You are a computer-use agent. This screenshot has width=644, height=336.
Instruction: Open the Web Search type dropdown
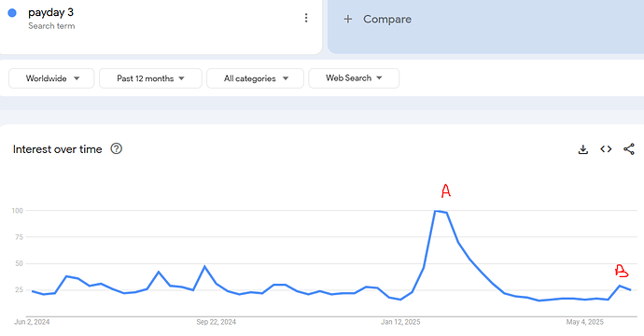tap(354, 78)
